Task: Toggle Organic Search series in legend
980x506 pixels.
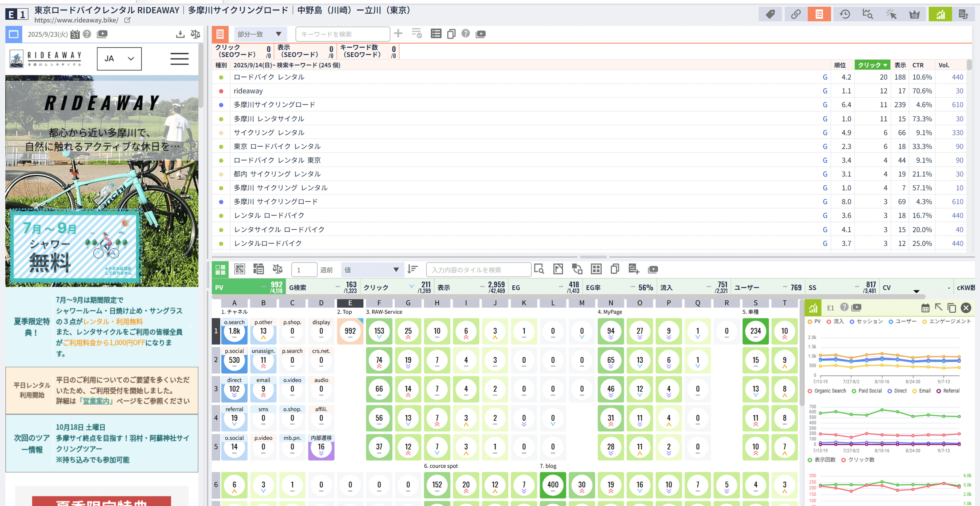Action: coord(827,391)
